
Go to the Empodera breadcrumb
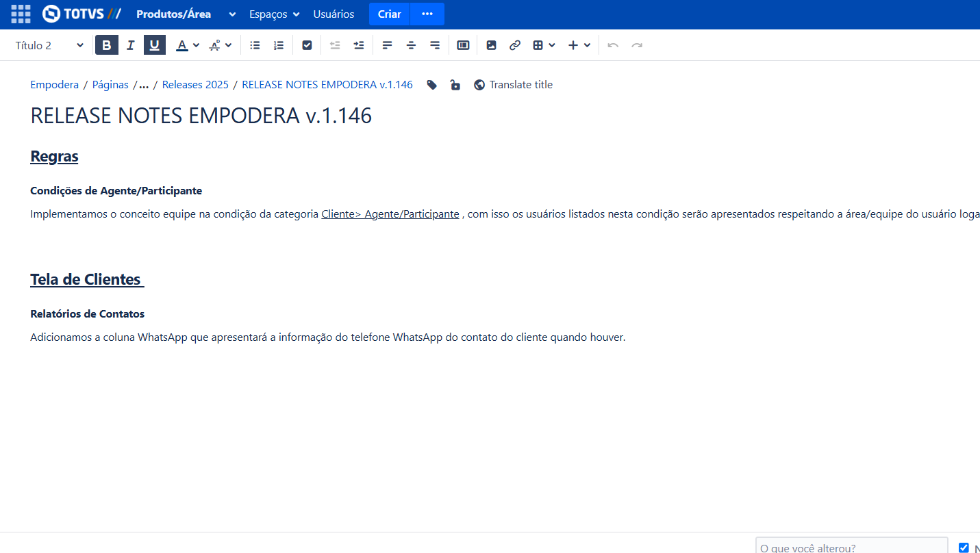(x=54, y=85)
